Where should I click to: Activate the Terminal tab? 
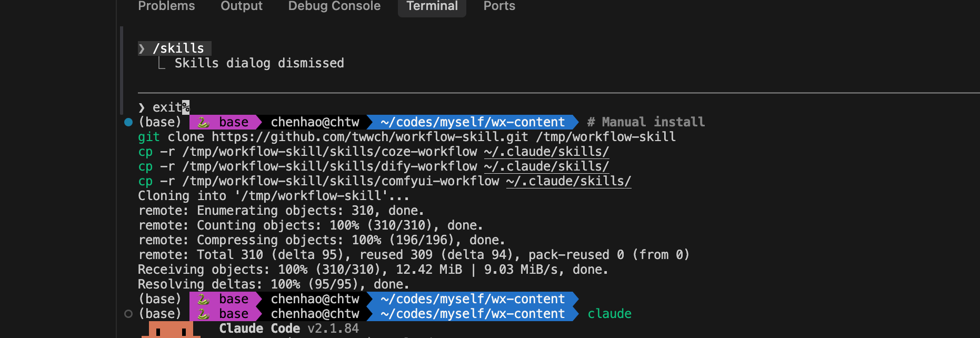[432, 6]
